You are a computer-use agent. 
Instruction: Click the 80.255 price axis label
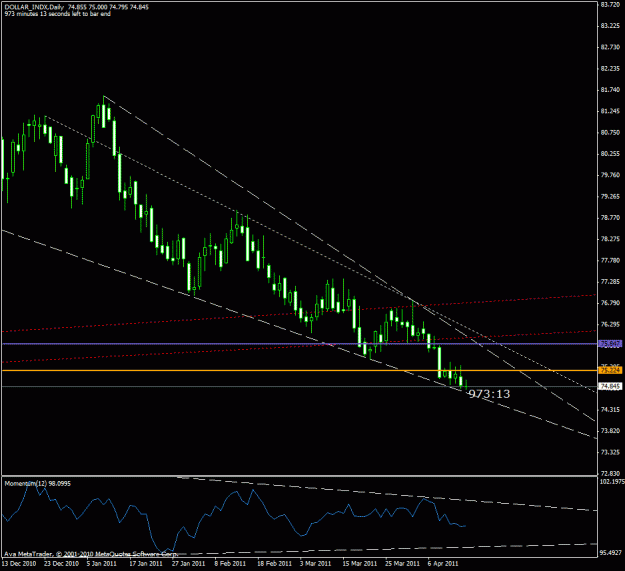click(x=610, y=153)
